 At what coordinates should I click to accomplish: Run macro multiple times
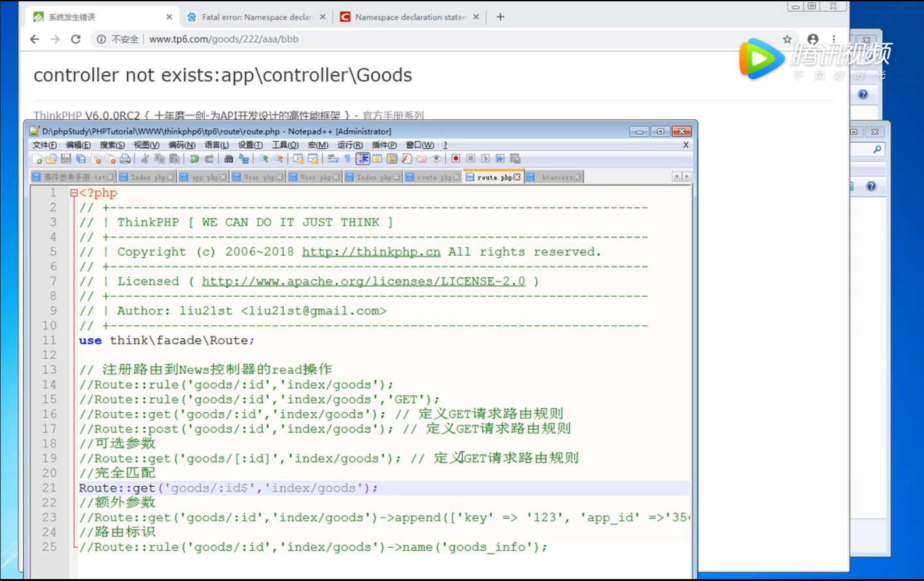pyautogui.click(x=500, y=158)
